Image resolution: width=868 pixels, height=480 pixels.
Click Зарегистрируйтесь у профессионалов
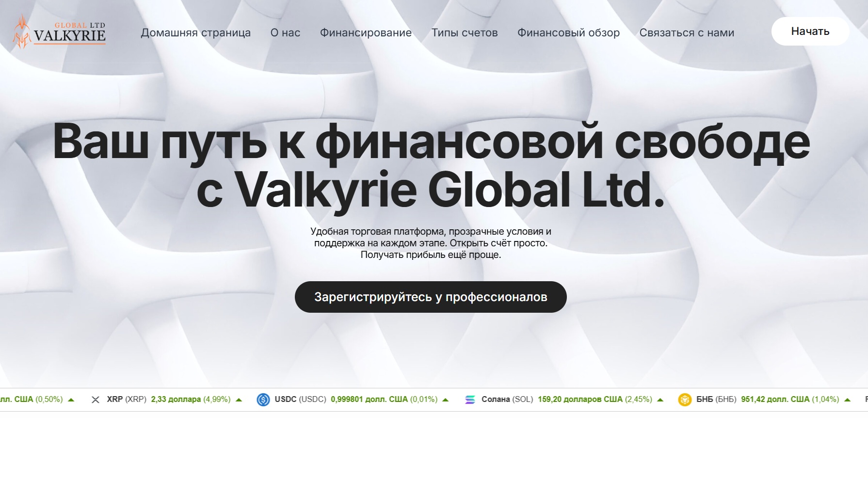coord(430,297)
